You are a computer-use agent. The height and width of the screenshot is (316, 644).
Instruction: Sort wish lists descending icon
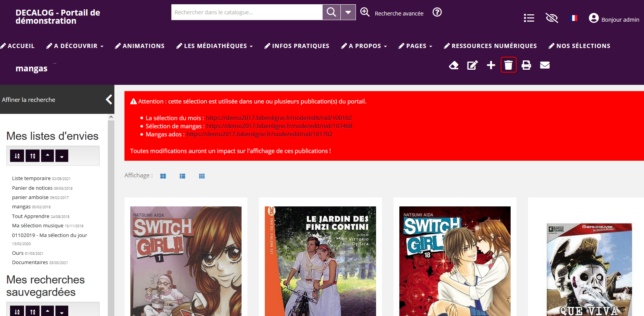coord(33,156)
